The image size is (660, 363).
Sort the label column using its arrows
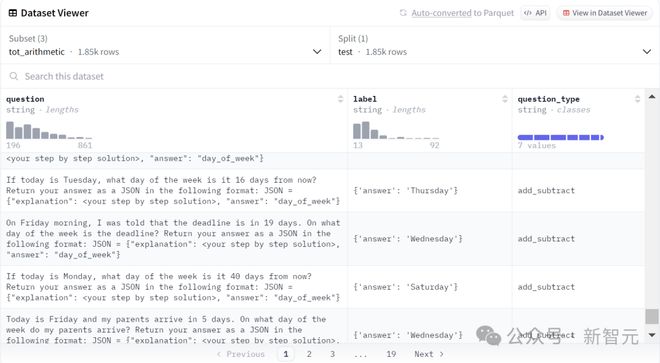point(505,99)
